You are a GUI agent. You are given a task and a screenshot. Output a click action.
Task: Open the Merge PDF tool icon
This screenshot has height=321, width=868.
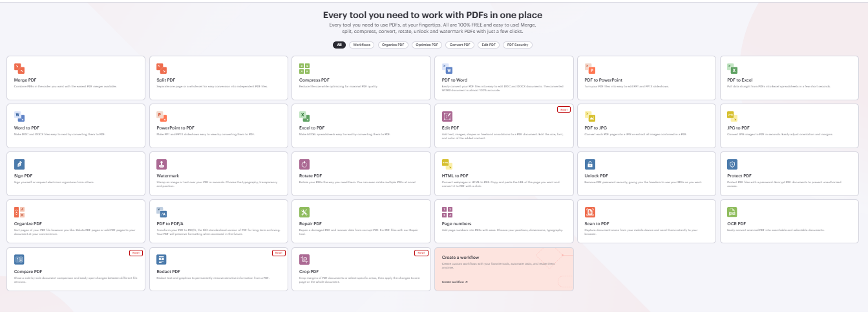point(19,69)
